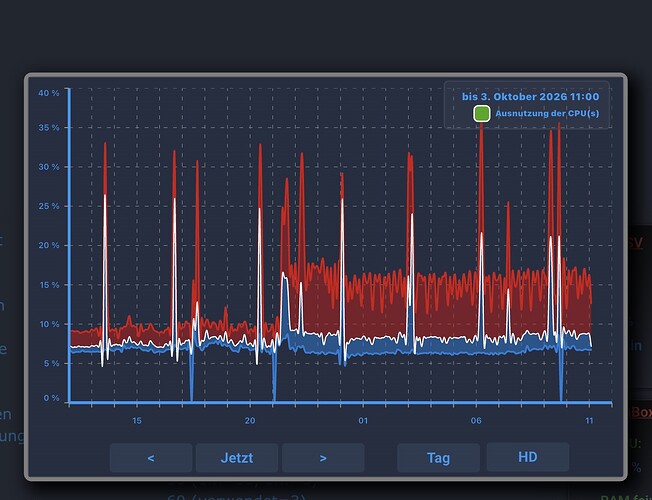This screenshot has width=652, height=500.
Task: Click the hour 11 x-axis label
Action: [589, 421]
